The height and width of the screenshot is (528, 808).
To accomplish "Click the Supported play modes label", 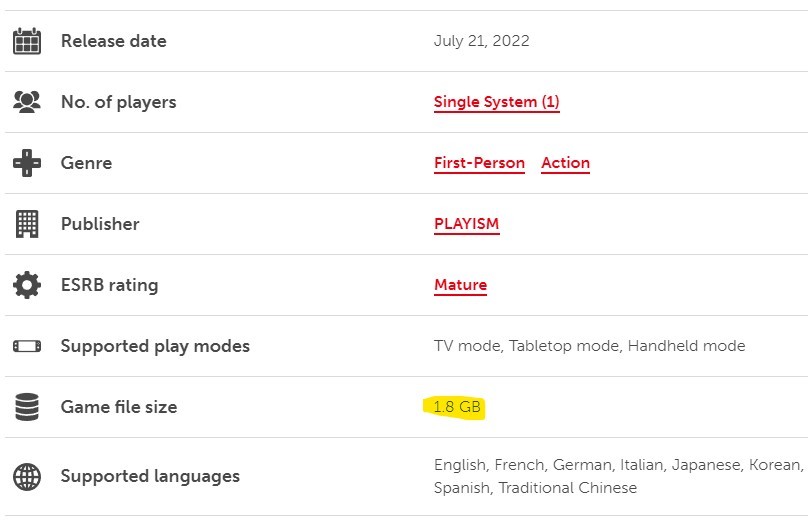I will (x=155, y=346).
